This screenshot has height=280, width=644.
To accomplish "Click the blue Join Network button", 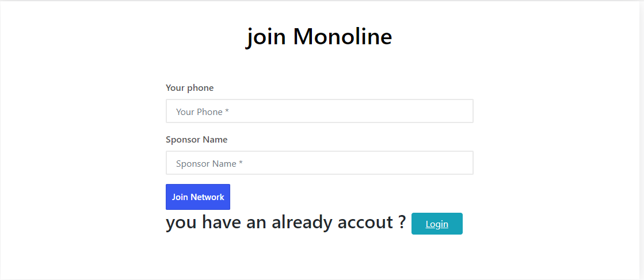I will (x=198, y=197).
